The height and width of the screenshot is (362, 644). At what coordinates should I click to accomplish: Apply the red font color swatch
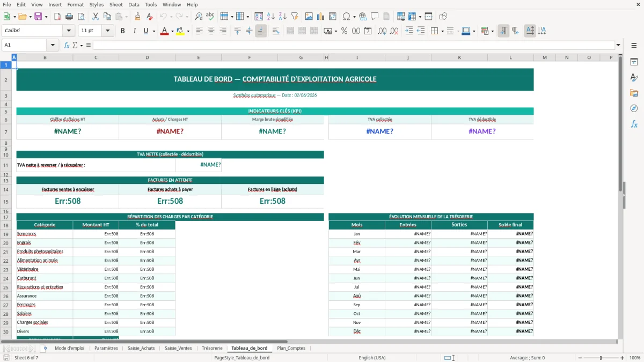point(164,31)
